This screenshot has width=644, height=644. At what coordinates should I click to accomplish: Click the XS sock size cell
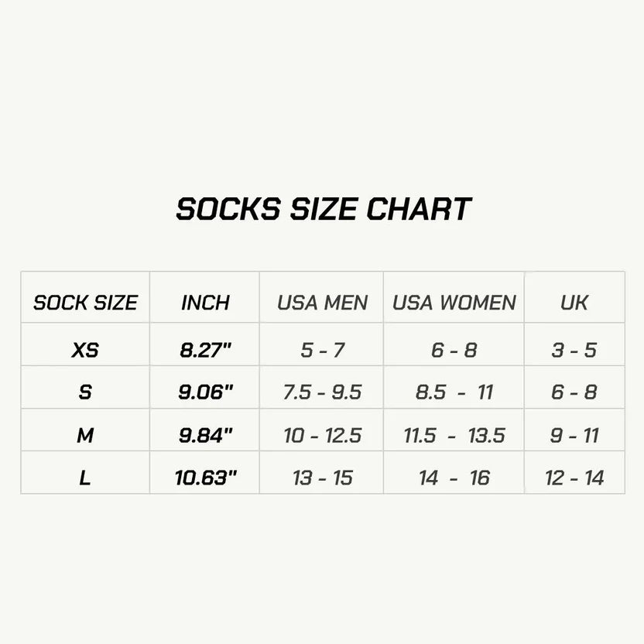pos(85,351)
